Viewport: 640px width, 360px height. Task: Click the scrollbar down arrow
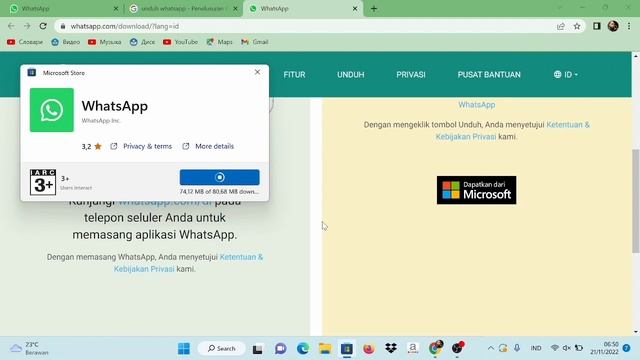pyautogui.click(x=636, y=332)
